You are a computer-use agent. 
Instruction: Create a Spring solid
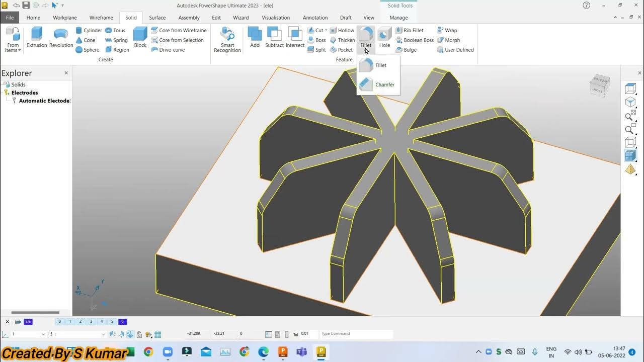pyautogui.click(x=116, y=40)
